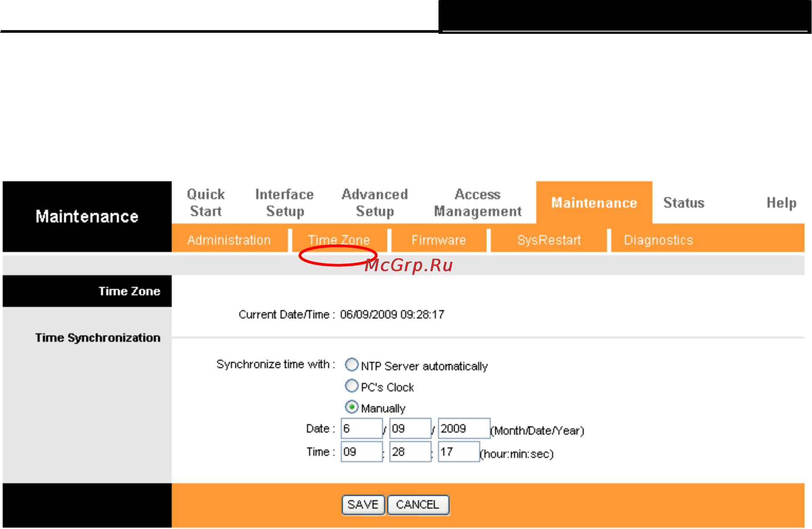The image size is (812, 529).
Task: Open the Status tab
Action: point(684,203)
